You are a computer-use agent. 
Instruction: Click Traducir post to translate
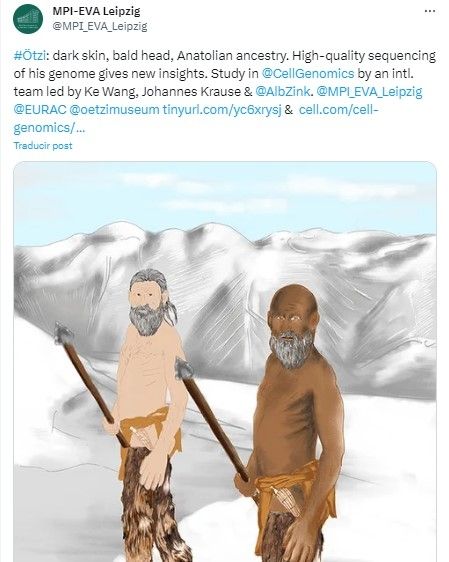tap(43, 146)
